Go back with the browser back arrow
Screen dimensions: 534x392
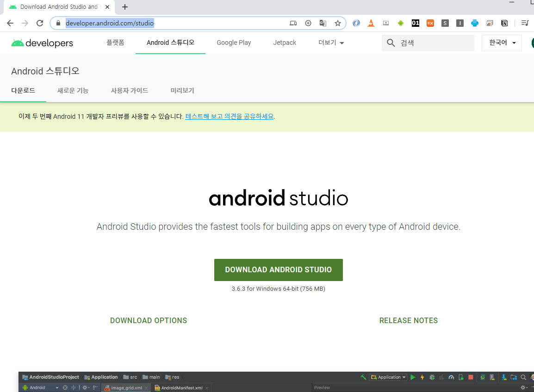click(10, 23)
